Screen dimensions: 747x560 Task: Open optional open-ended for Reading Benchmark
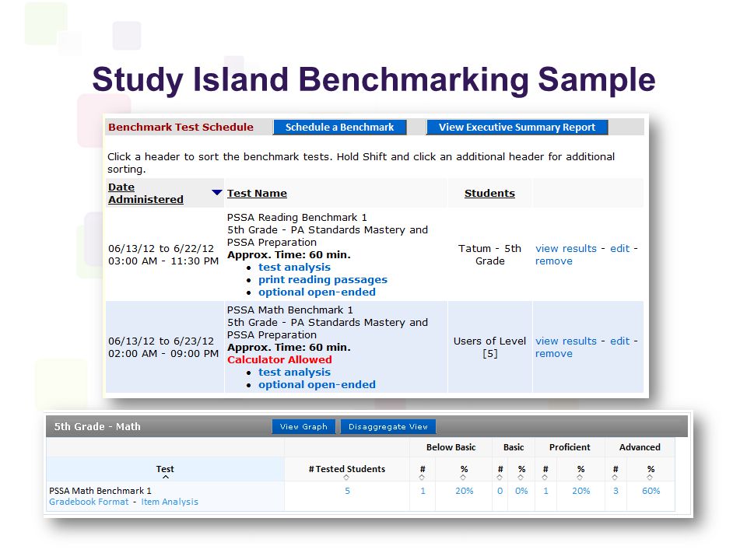(x=317, y=292)
